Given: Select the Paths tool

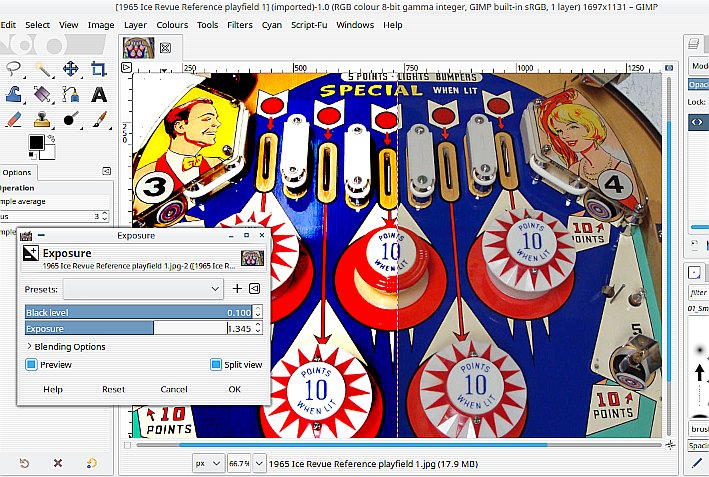Looking at the screenshot, I should coord(71,94).
